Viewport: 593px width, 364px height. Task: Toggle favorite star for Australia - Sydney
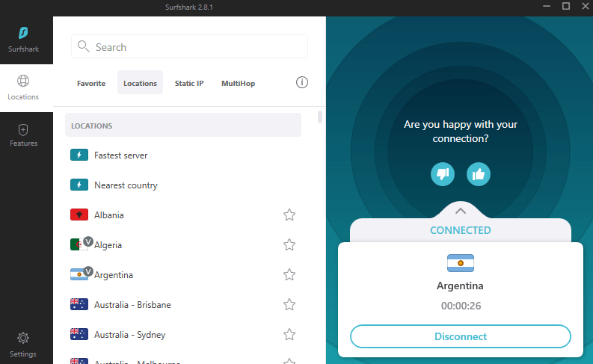[289, 334]
